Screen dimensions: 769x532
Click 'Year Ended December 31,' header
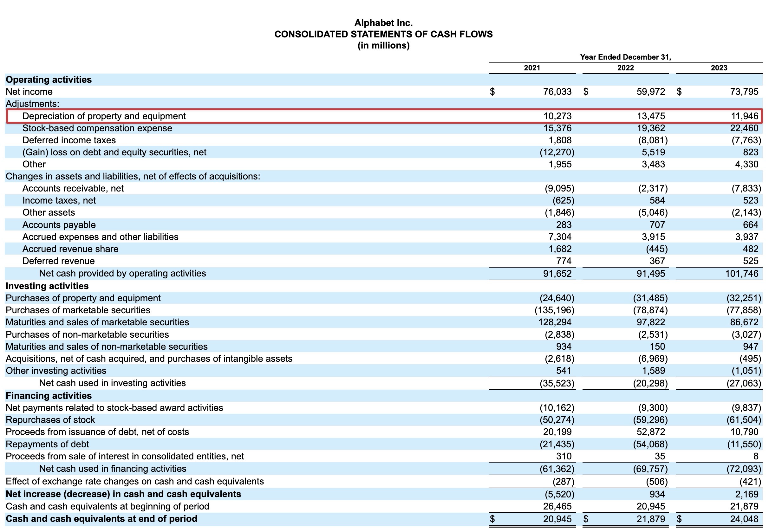coord(625,57)
